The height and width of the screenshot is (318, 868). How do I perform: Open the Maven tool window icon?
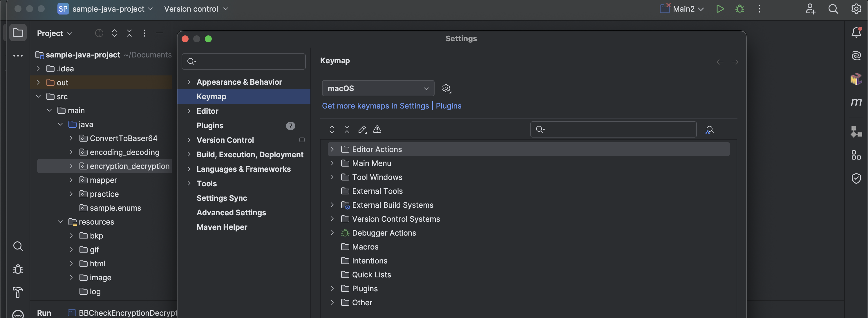(856, 102)
